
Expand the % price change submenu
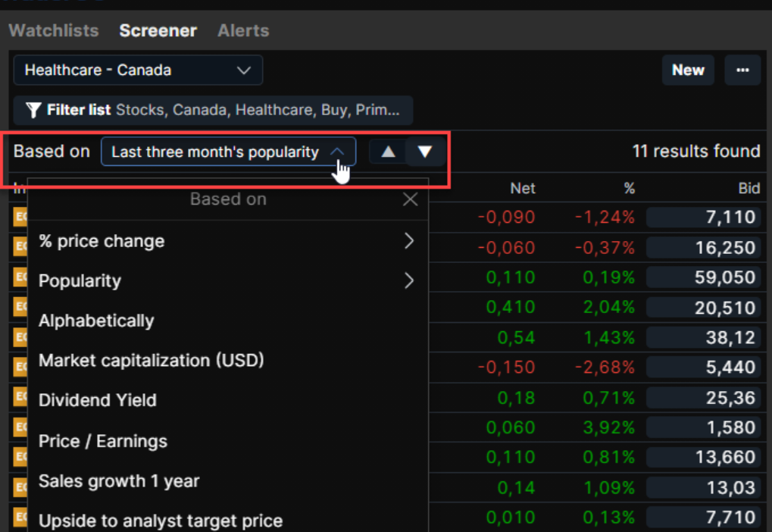click(x=409, y=241)
